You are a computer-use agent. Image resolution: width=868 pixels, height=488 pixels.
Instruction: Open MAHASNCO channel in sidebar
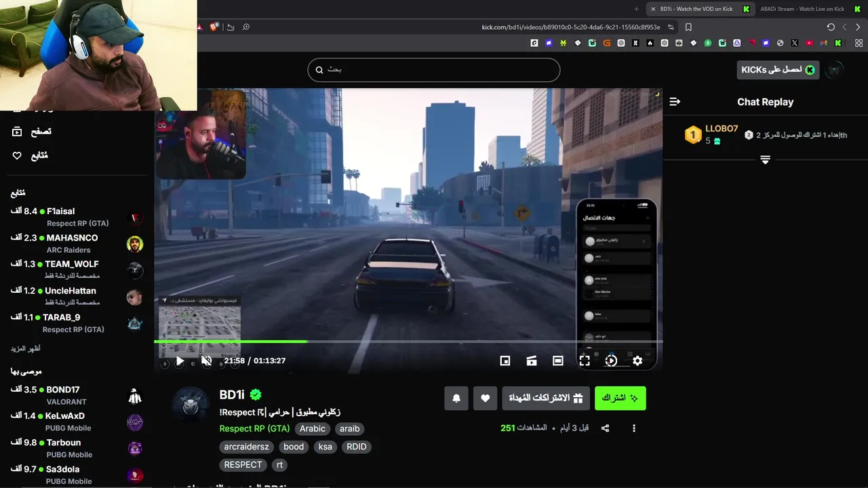coord(77,243)
